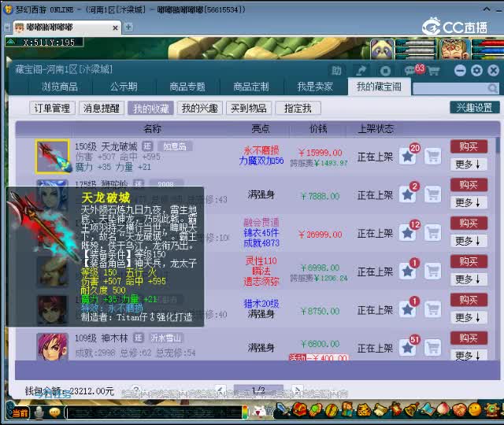Expand 更多 for the 神木林 listing
504x425 pixels.
469,355
